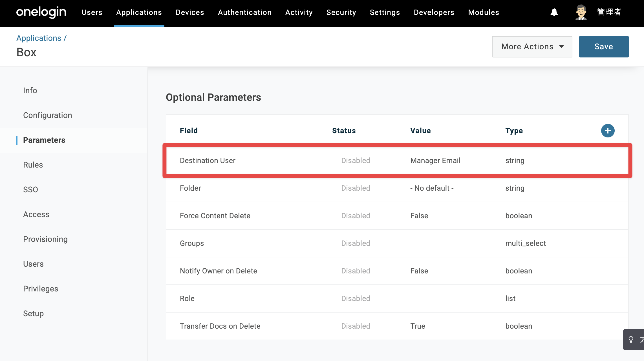644x361 pixels.
Task: Click the Status column header
Action: [x=344, y=131]
